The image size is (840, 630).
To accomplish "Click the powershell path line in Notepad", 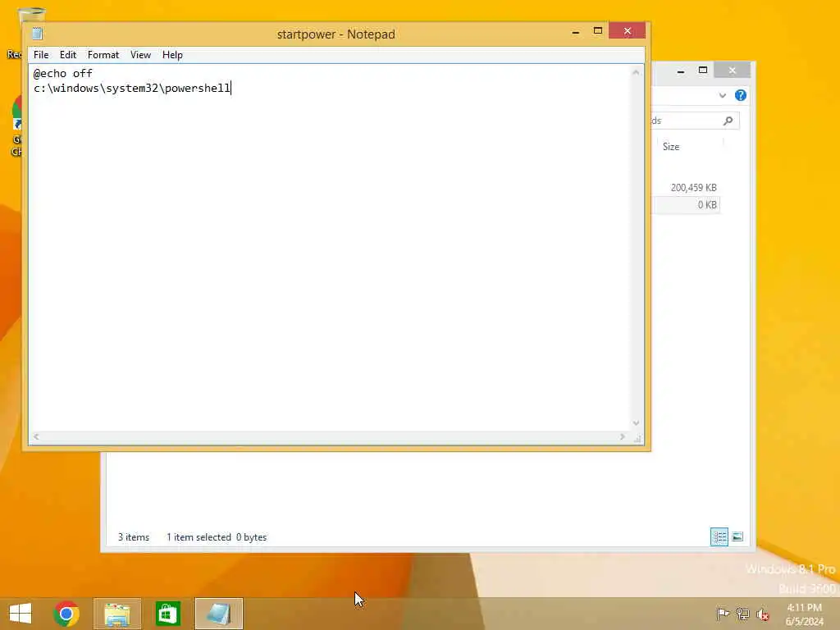I will click(x=132, y=88).
